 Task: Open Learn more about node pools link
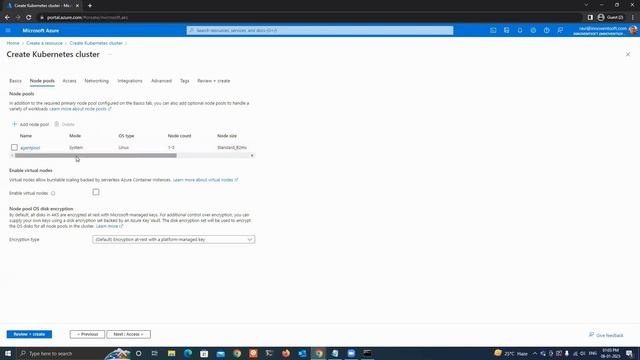coord(80,109)
